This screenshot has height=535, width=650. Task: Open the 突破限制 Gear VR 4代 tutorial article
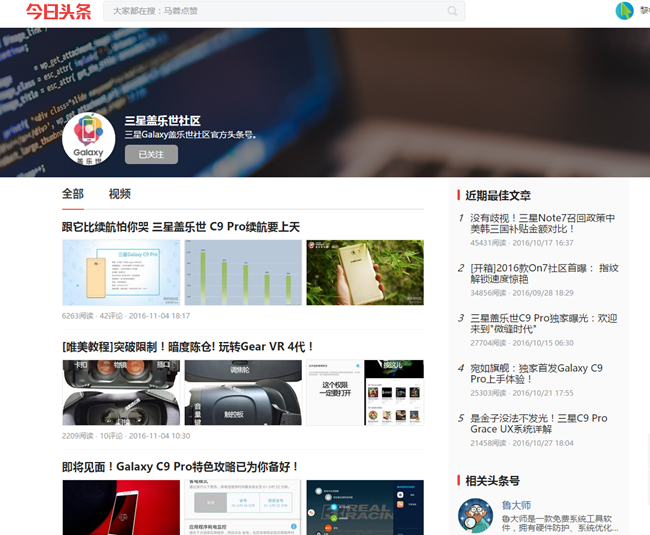pos(181,347)
